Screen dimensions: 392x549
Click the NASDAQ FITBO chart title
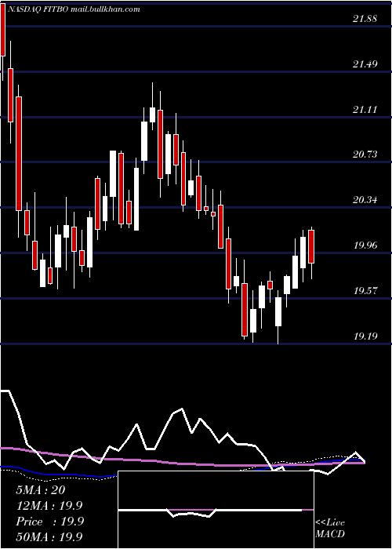(x=73, y=9)
